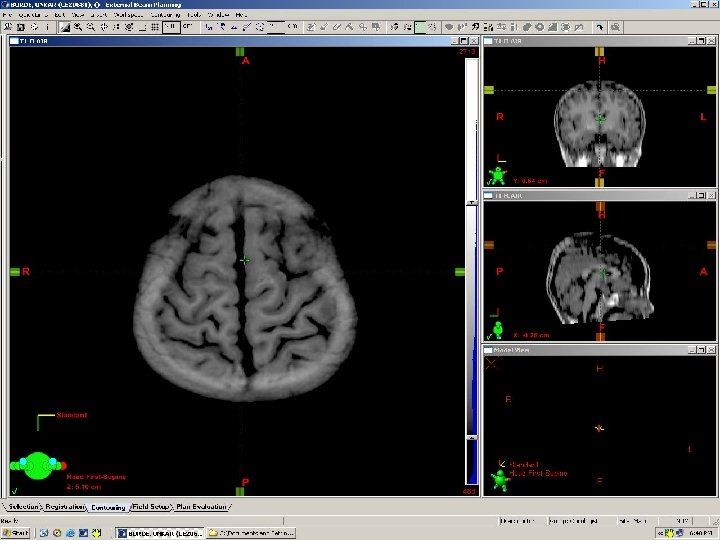This screenshot has height=540, width=720.
Task: Click the grid display toolbar icon
Action: point(155,27)
